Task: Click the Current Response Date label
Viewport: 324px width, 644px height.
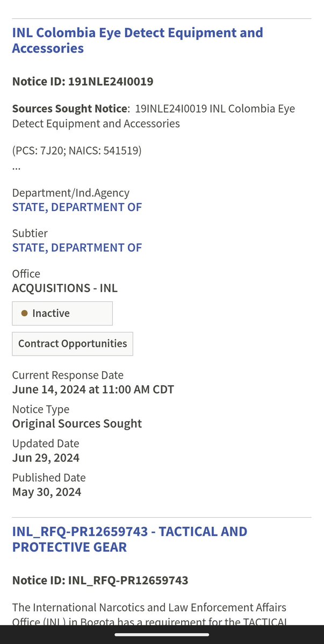Action: 68,375
